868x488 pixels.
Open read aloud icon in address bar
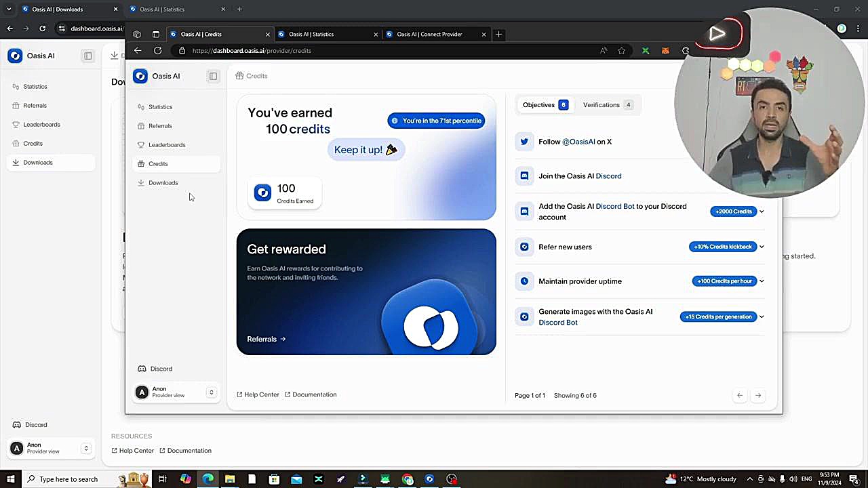pyautogui.click(x=604, y=51)
